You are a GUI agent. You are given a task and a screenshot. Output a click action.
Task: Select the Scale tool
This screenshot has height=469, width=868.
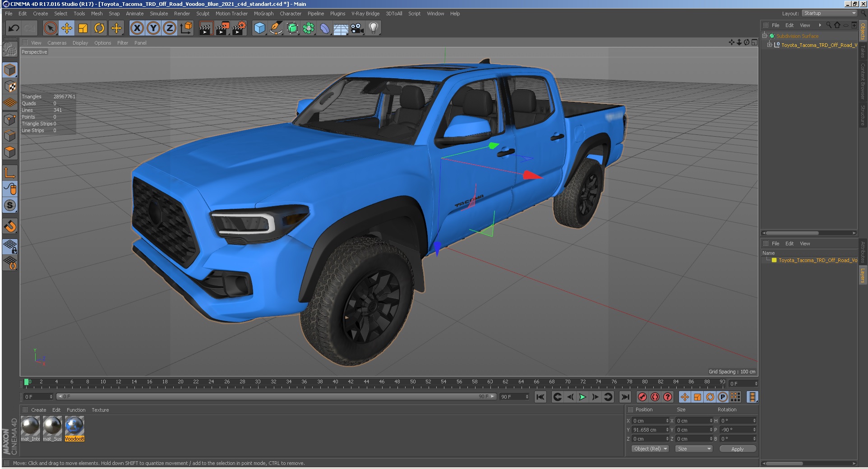click(83, 28)
